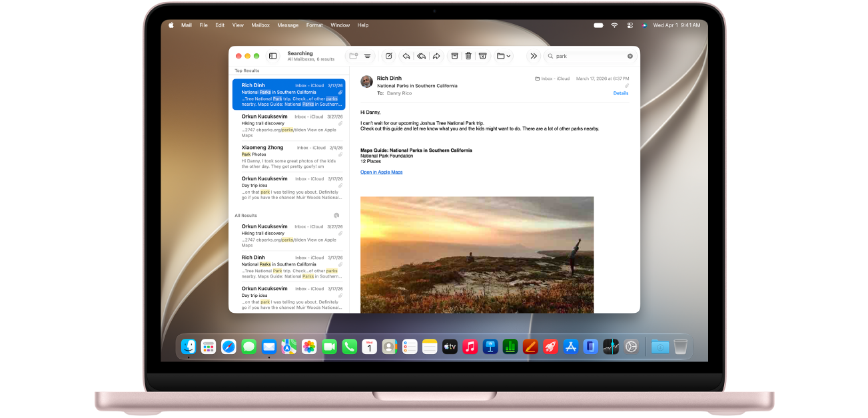The image size is (868, 418).
Task: Open the Mail menu
Action: coord(187,25)
